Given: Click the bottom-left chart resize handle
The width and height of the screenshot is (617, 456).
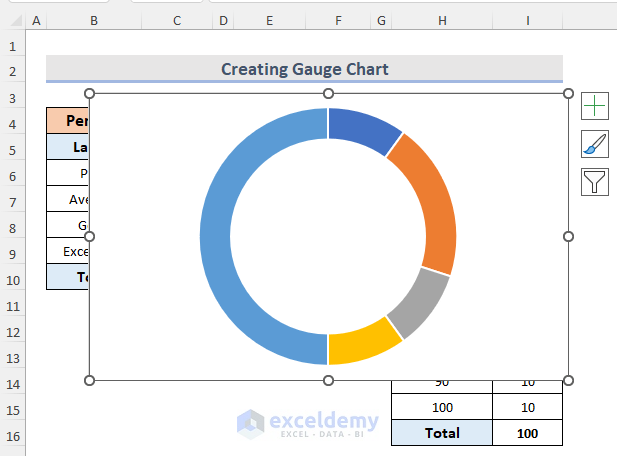Looking at the screenshot, I should click(89, 380).
